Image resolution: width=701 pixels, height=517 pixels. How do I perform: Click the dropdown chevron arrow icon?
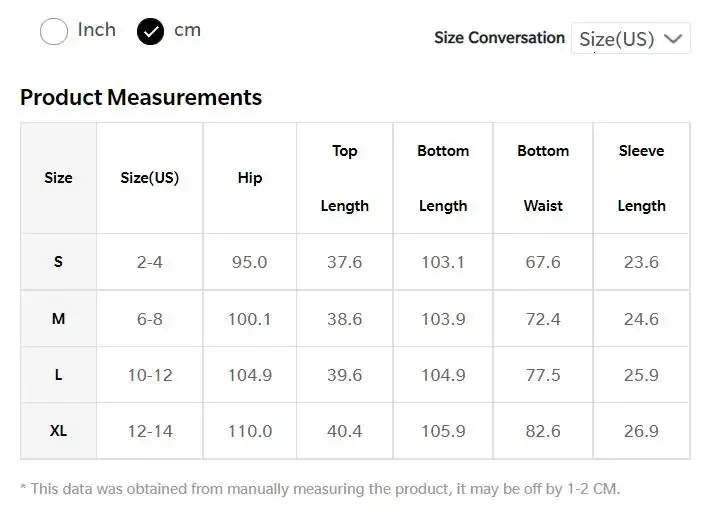(x=673, y=39)
